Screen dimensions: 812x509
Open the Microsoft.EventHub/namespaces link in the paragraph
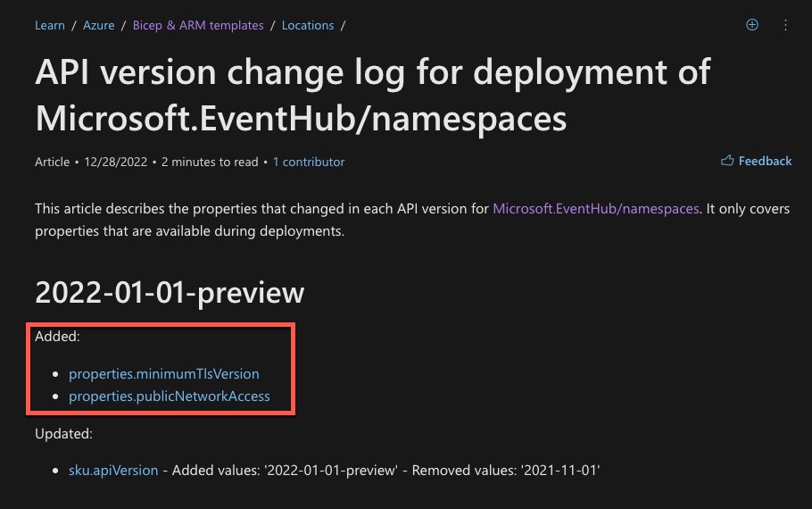click(595, 209)
